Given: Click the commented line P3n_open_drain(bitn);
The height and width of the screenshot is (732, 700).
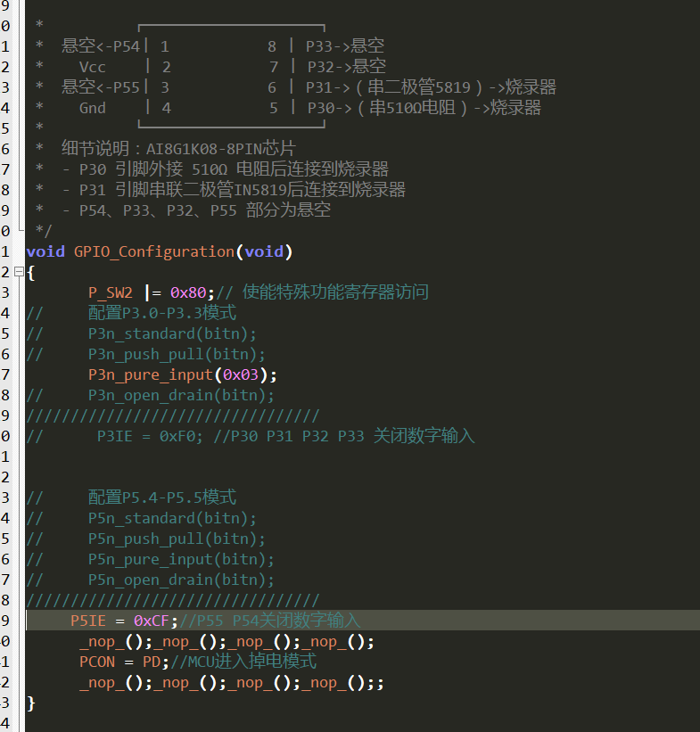Looking at the screenshot, I should [181, 395].
